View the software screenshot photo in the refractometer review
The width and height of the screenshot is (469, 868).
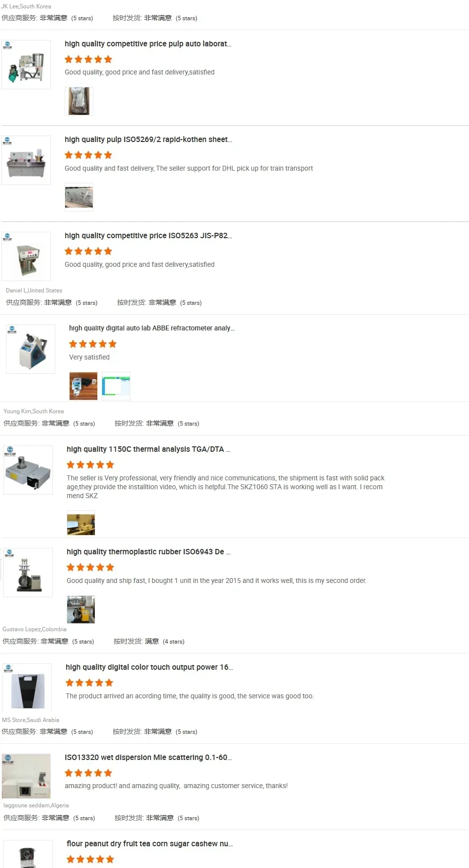[x=116, y=386]
